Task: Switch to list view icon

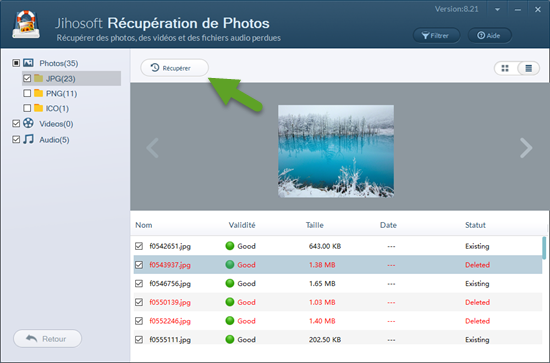Action: click(528, 68)
